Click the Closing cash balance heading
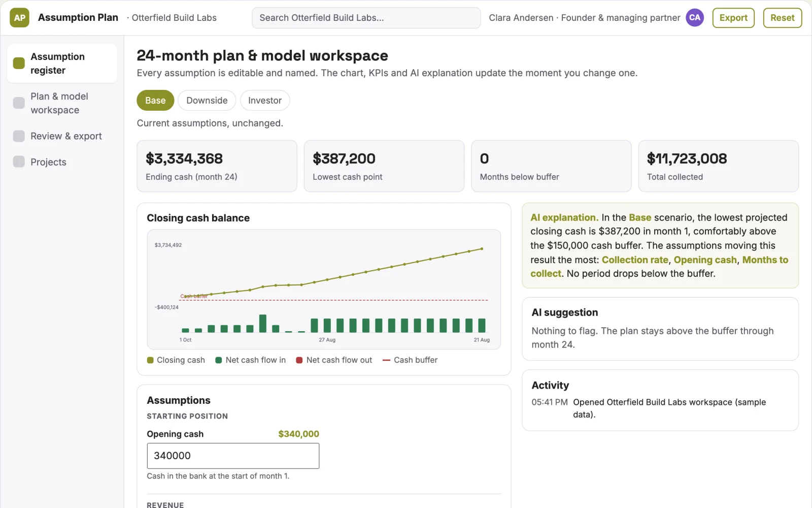 (198, 218)
